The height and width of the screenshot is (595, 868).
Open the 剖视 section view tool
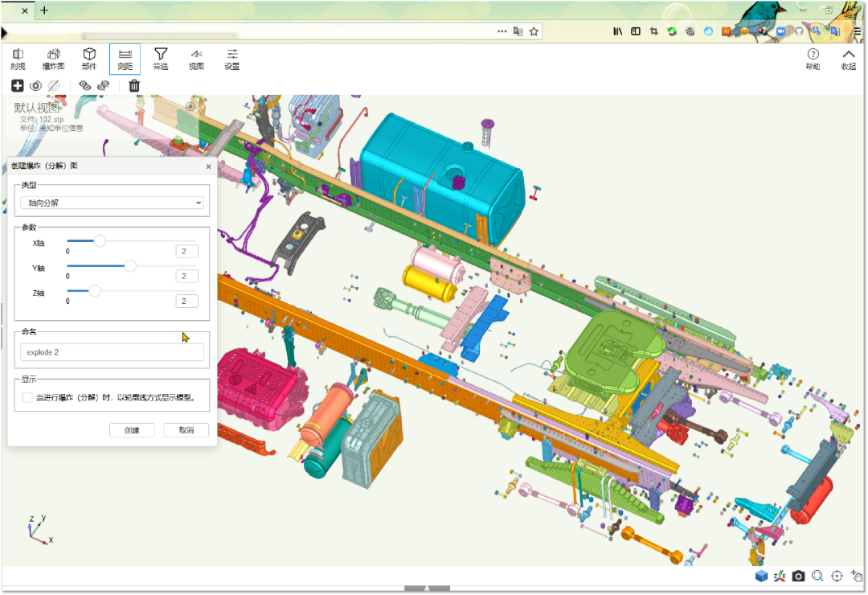point(18,59)
